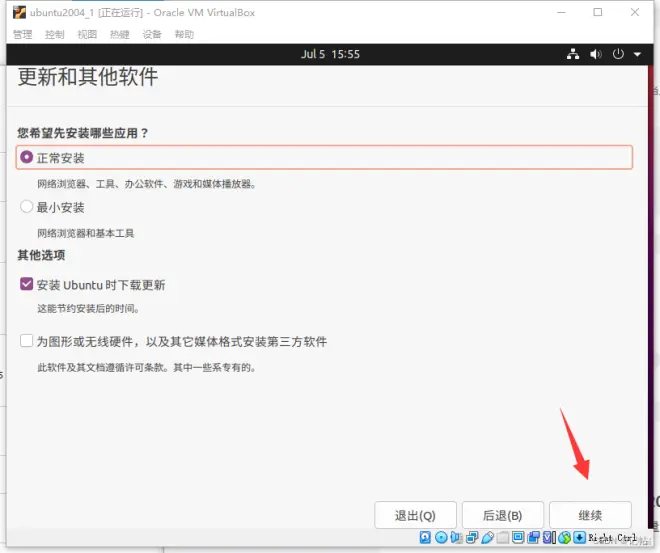This screenshot has width=660, height=553.
Task: Maximize the VirtualBox window
Action: [x=598, y=12]
